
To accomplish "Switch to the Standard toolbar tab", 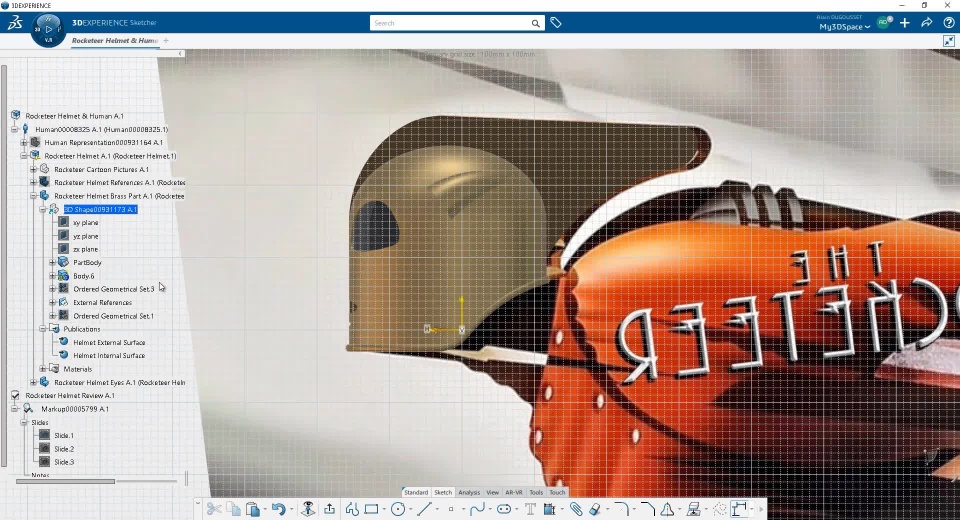I will [x=416, y=492].
